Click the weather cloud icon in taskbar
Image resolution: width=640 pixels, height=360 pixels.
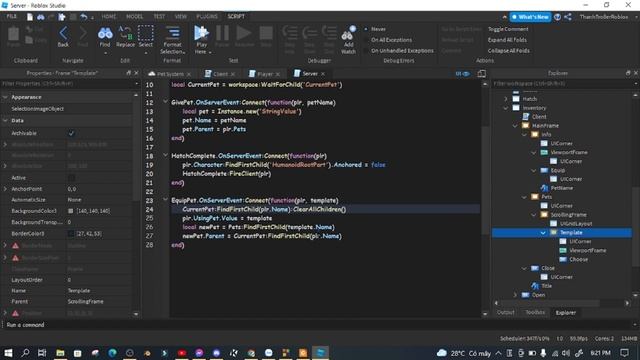click(x=442, y=353)
